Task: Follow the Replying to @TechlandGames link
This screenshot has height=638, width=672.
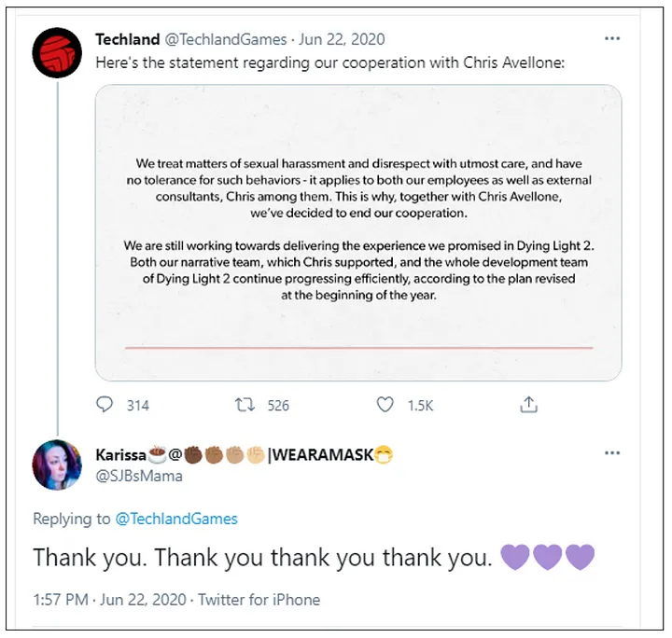Action: (x=176, y=519)
